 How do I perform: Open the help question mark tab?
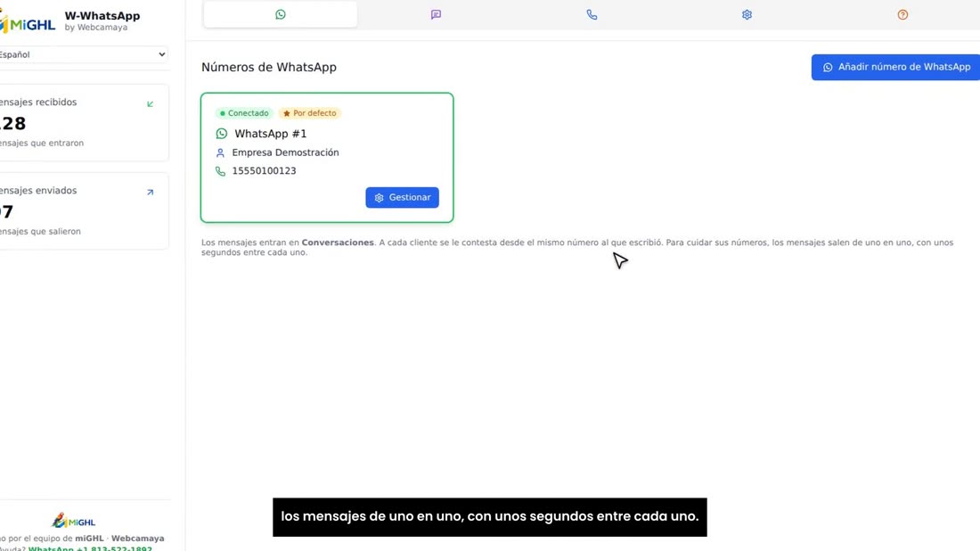[x=902, y=14]
